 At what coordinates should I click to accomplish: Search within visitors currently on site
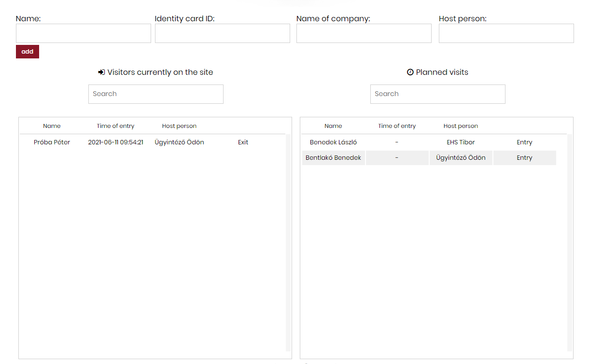pyautogui.click(x=156, y=94)
